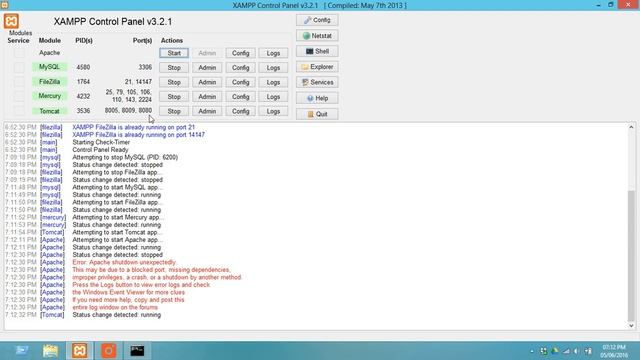
Task: Open the first taskbar icon beside folder
Action: [x=22, y=351]
